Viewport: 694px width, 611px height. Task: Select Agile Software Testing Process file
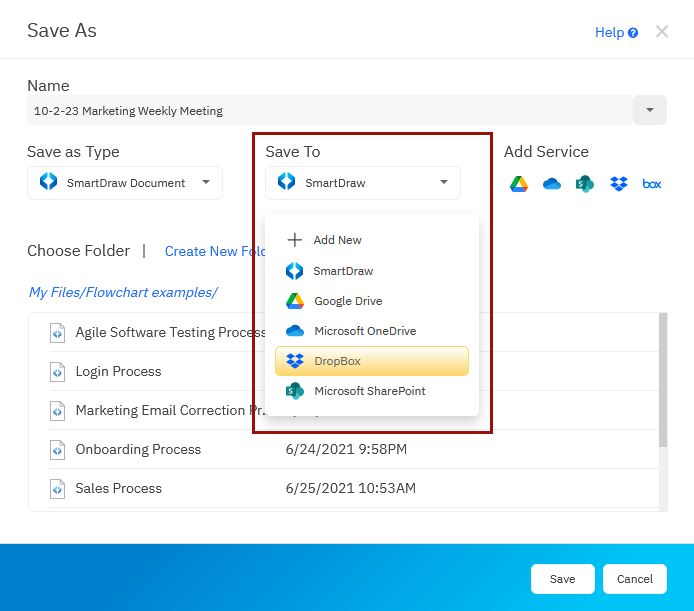(x=171, y=332)
